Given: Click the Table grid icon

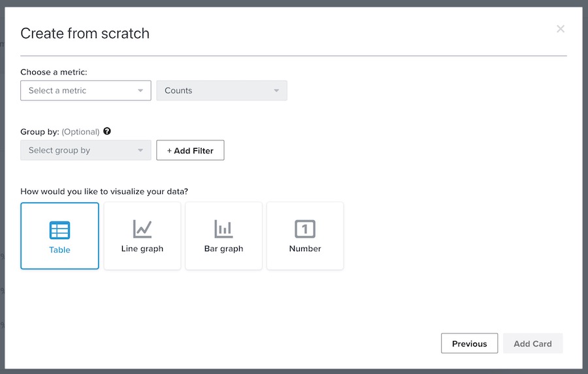Looking at the screenshot, I should pyautogui.click(x=59, y=230).
